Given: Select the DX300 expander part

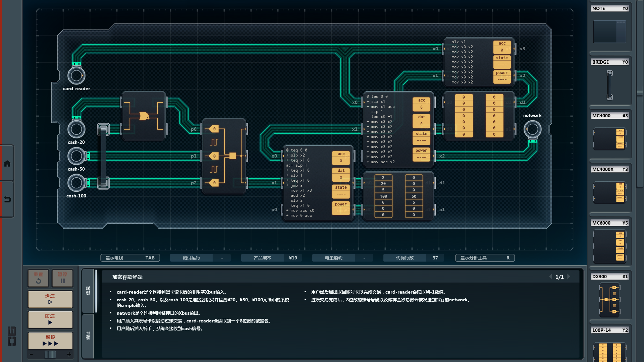Looking at the screenshot, I should pos(609,300).
